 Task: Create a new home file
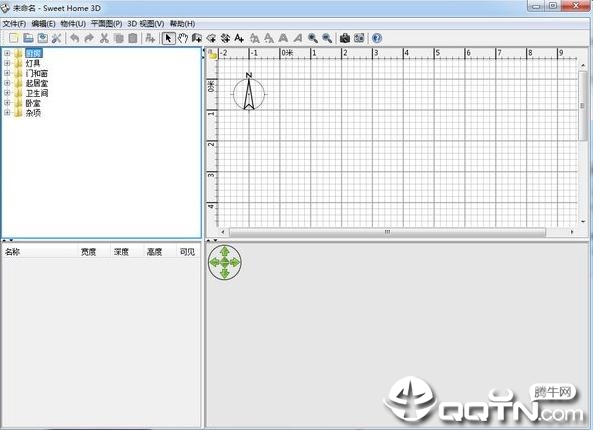click(14, 38)
